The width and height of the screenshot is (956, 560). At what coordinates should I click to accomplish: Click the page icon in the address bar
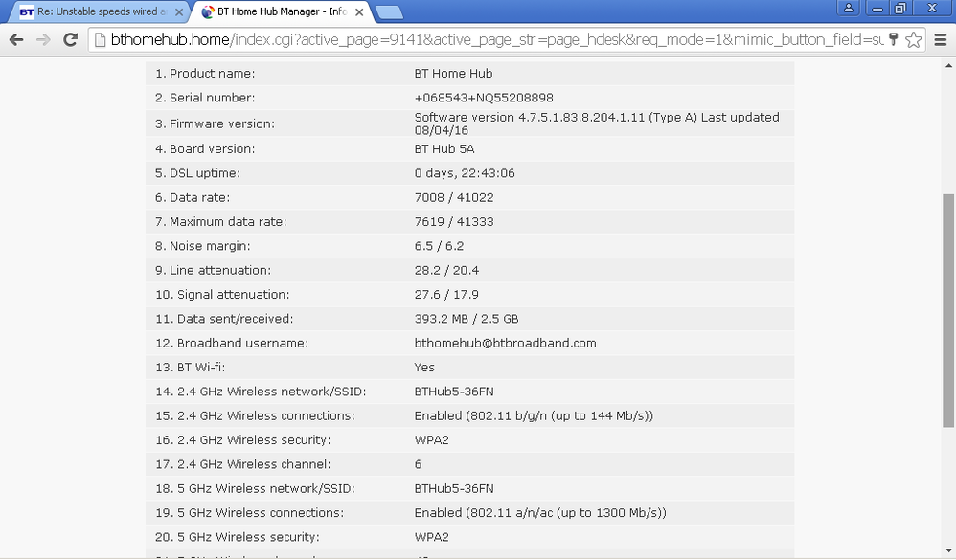coord(100,39)
